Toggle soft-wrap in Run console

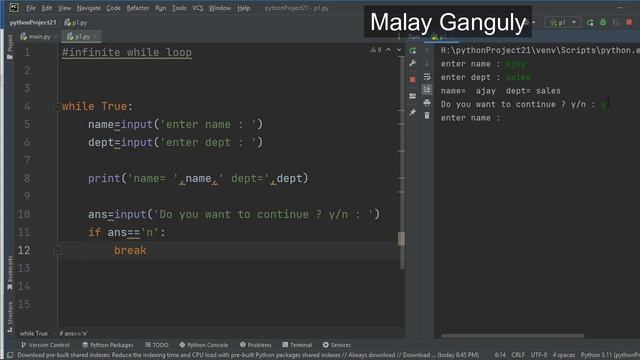pos(427,76)
